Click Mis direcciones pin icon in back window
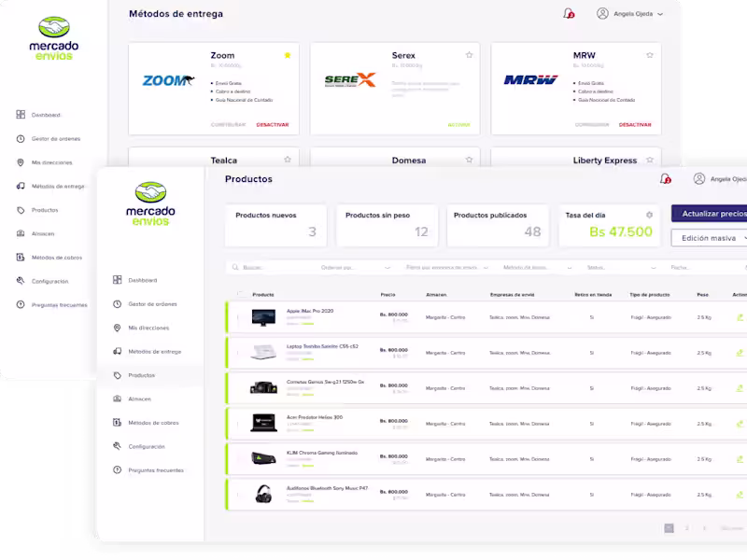The image size is (747, 560). (x=21, y=162)
